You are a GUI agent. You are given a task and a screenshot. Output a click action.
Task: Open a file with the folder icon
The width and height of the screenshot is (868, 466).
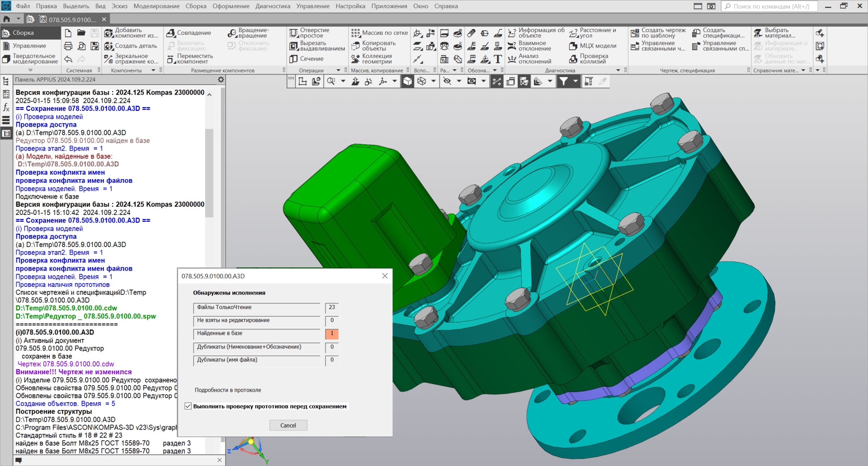coord(81,33)
